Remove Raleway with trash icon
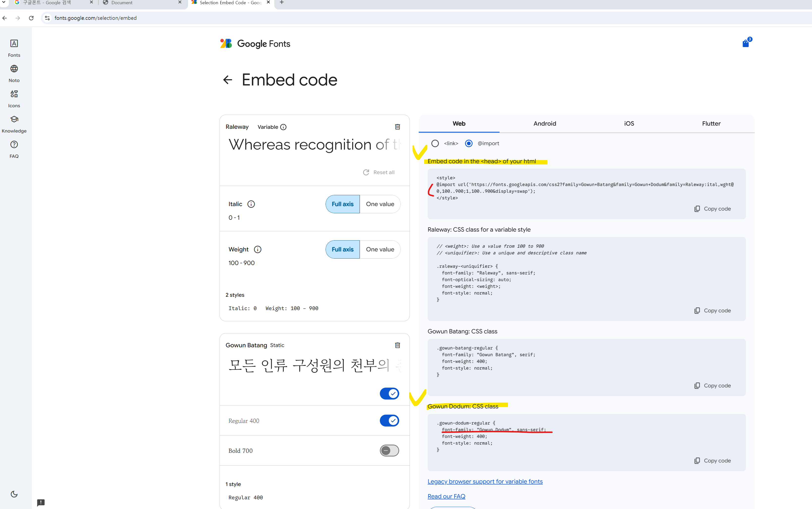812x509 pixels. [397, 127]
